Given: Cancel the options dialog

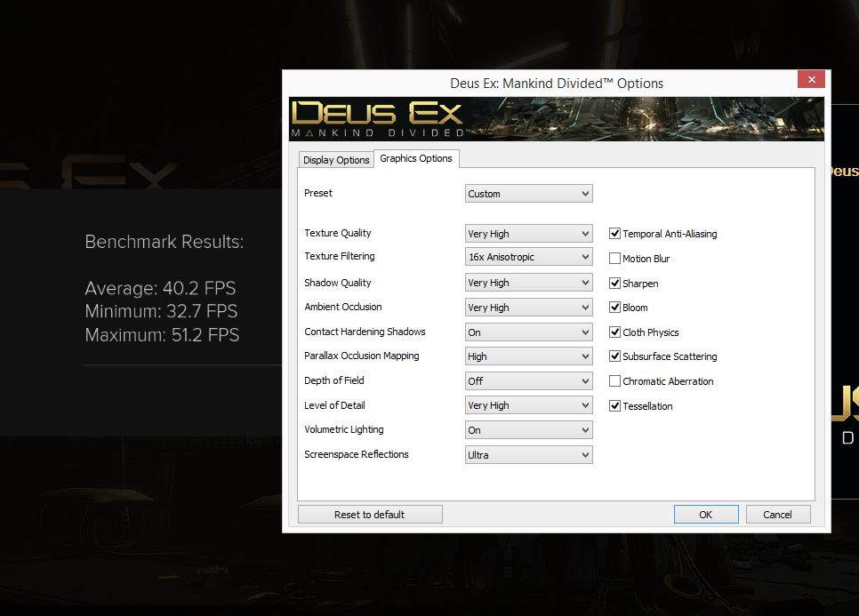Looking at the screenshot, I should [x=777, y=514].
